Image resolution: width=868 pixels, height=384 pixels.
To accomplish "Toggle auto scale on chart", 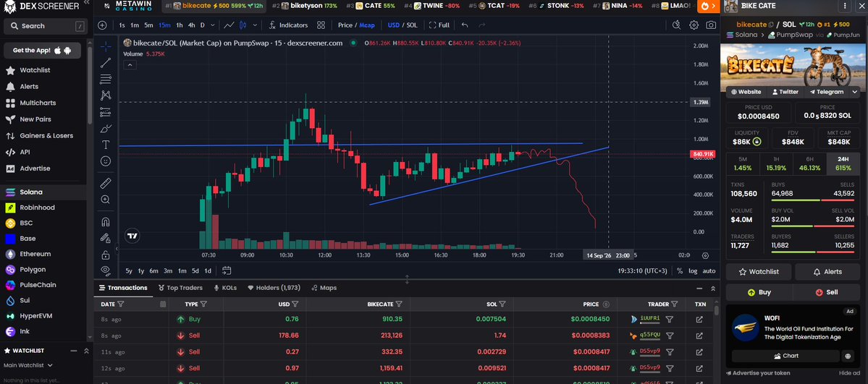I will [709, 270].
